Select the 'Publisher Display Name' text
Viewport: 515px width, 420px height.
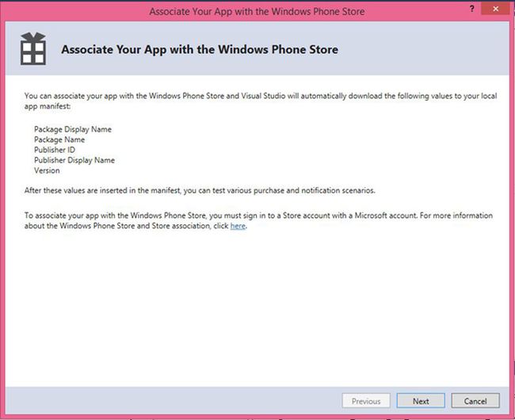(74, 160)
